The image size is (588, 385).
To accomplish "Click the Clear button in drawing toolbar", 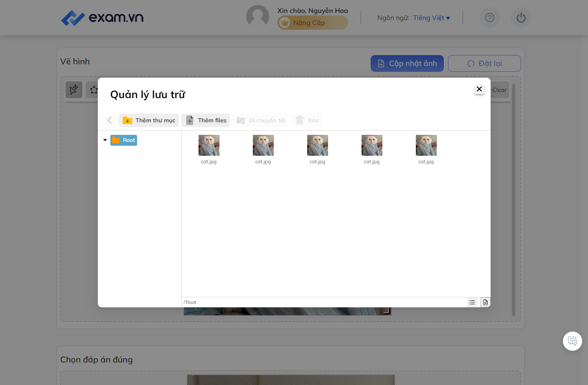I will click(x=499, y=90).
